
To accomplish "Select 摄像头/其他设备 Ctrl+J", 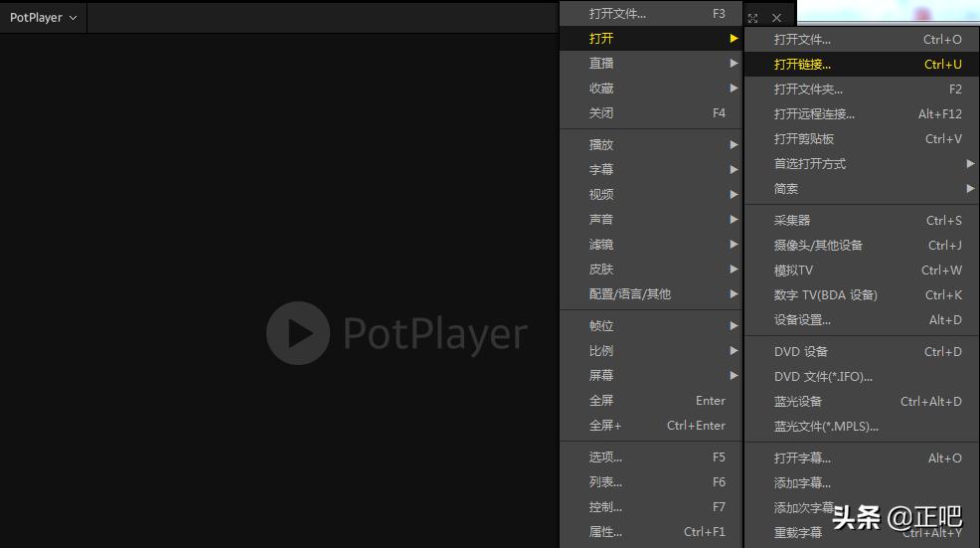I will coord(862,246).
